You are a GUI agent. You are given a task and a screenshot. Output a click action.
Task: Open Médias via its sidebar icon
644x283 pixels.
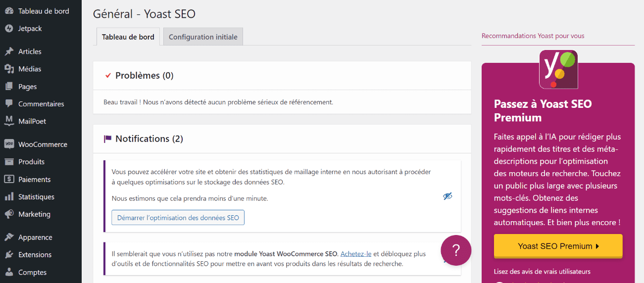click(9, 69)
